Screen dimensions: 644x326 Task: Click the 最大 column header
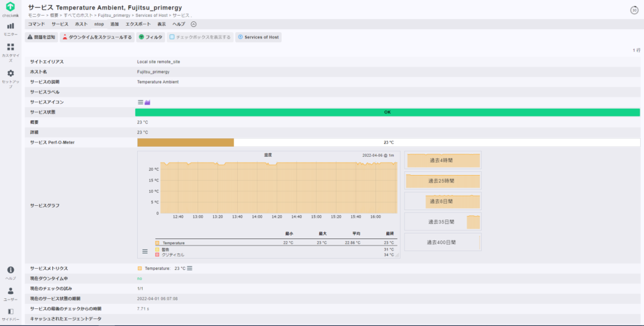pyautogui.click(x=323, y=233)
